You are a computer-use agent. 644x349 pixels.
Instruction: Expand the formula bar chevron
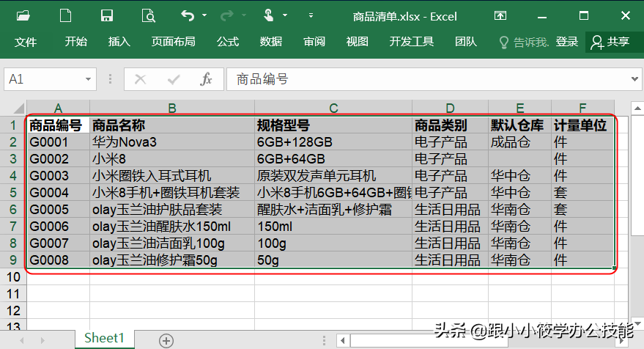click(635, 79)
